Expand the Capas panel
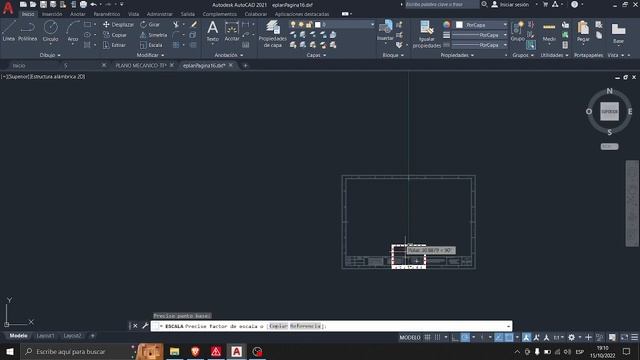Viewport: 640px width, 360px height. (x=316, y=55)
